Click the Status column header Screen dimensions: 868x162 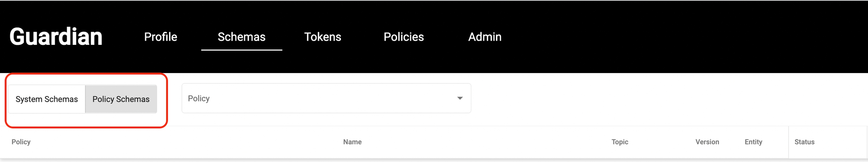804,142
